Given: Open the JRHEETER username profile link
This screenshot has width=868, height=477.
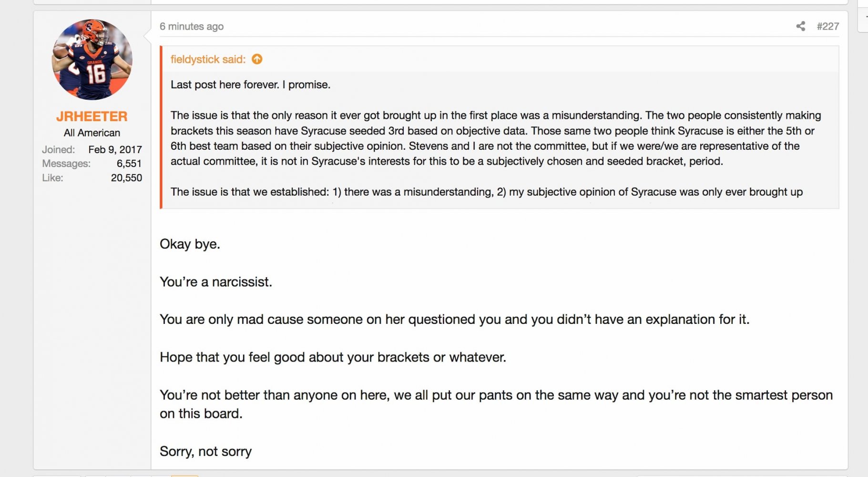Looking at the screenshot, I should 92,116.
